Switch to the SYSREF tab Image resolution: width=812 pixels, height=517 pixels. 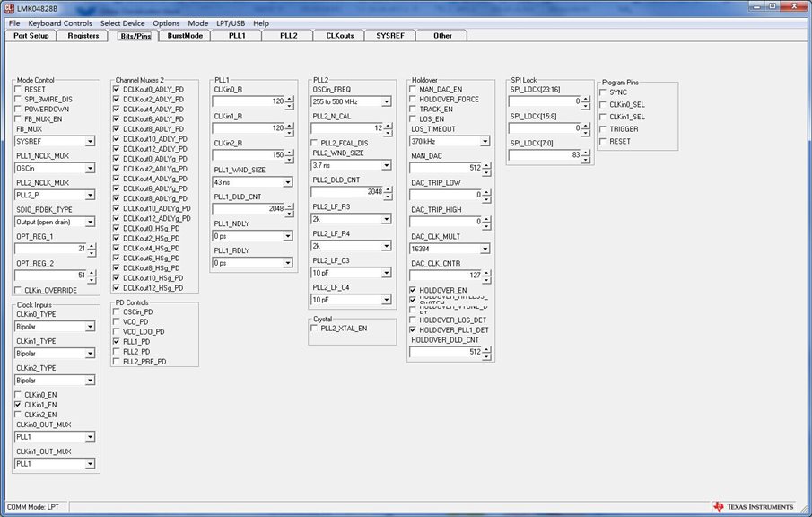(x=390, y=36)
